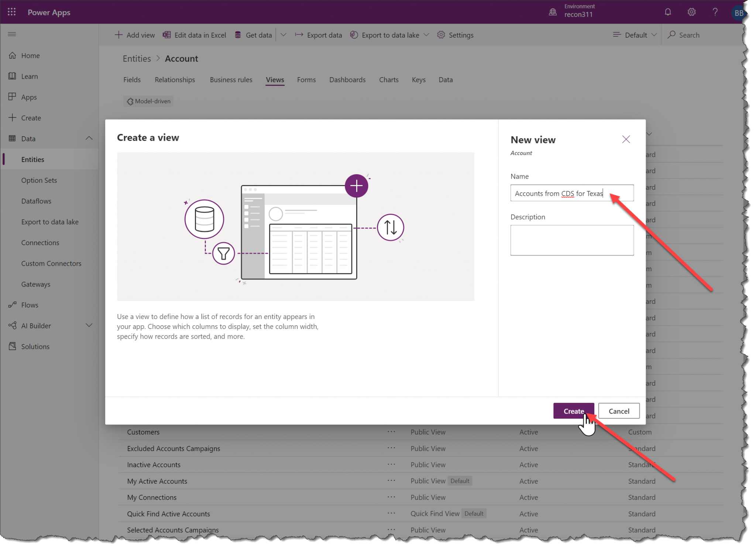This screenshot has height=549, width=756.
Task: Click the Entities breadcrumb link
Action: (137, 59)
